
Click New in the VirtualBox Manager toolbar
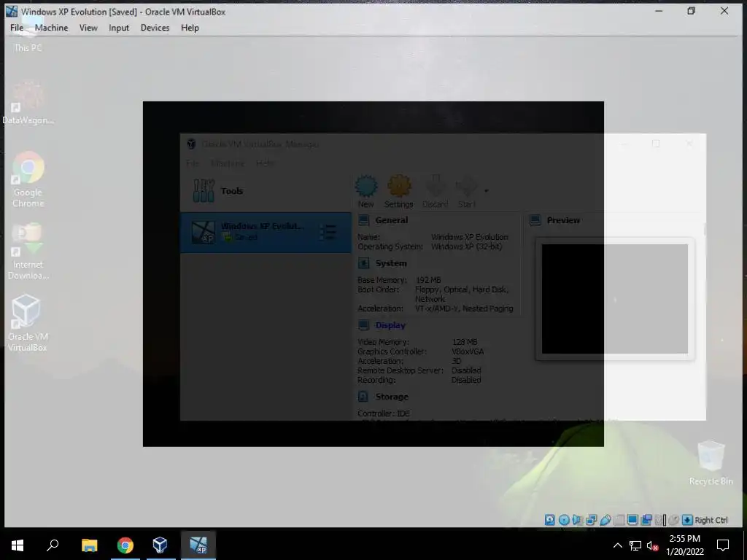(x=366, y=191)
